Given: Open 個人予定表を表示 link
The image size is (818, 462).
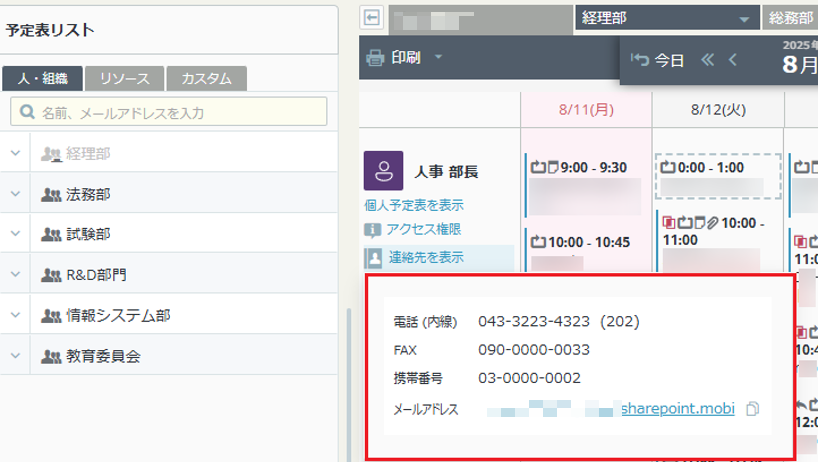Looking at the screenshot, I should (x=414, y=205).
